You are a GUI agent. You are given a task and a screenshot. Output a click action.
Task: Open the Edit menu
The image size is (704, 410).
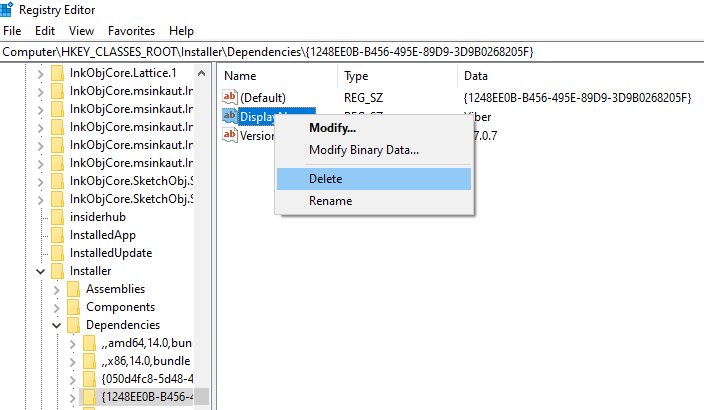(46, 31)
